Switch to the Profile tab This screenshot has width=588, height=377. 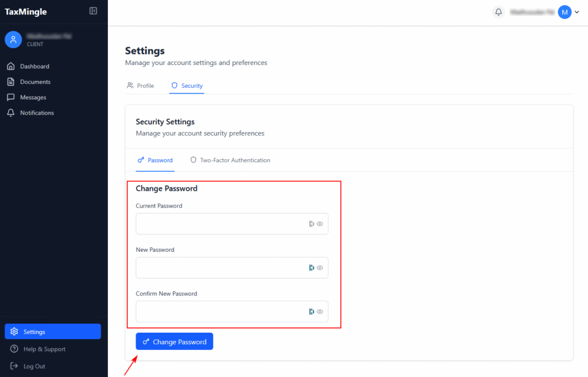141,86
